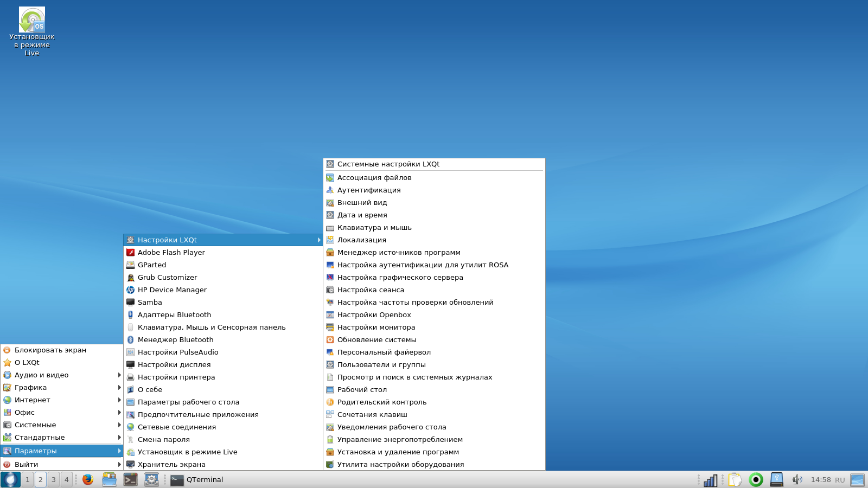The height and width of the screenshot is (488, 868).
Task: Open the volume speaker icon
Action: pos(797,480)
